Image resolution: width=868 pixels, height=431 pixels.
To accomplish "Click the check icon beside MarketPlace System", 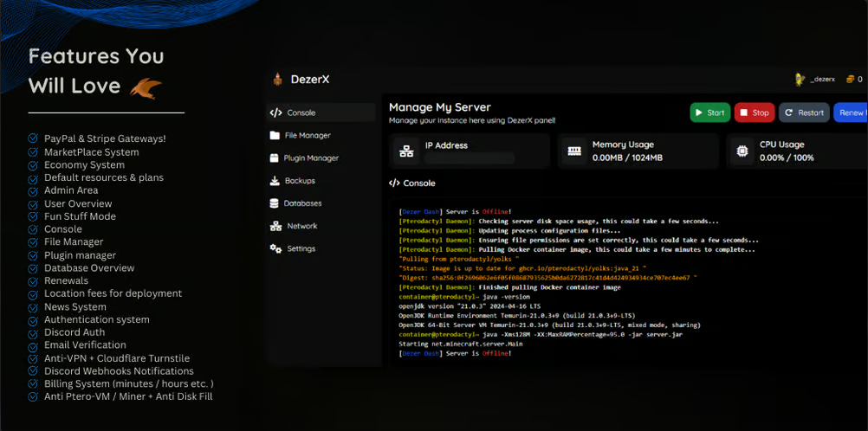I will coord(33,152).
